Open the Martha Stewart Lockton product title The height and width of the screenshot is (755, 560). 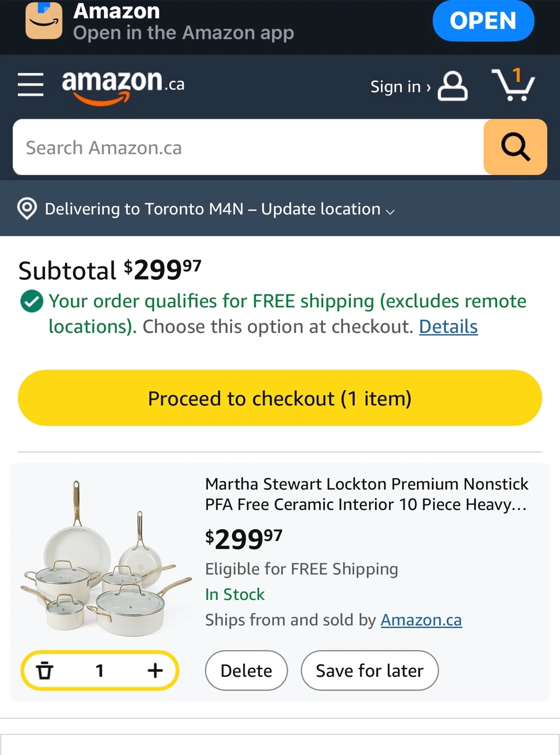pos(366,494)
